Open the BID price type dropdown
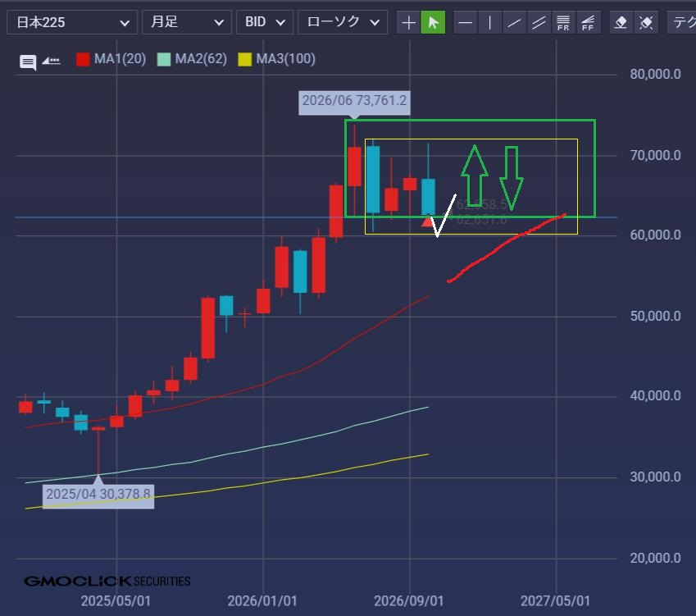 coord(265,22)
